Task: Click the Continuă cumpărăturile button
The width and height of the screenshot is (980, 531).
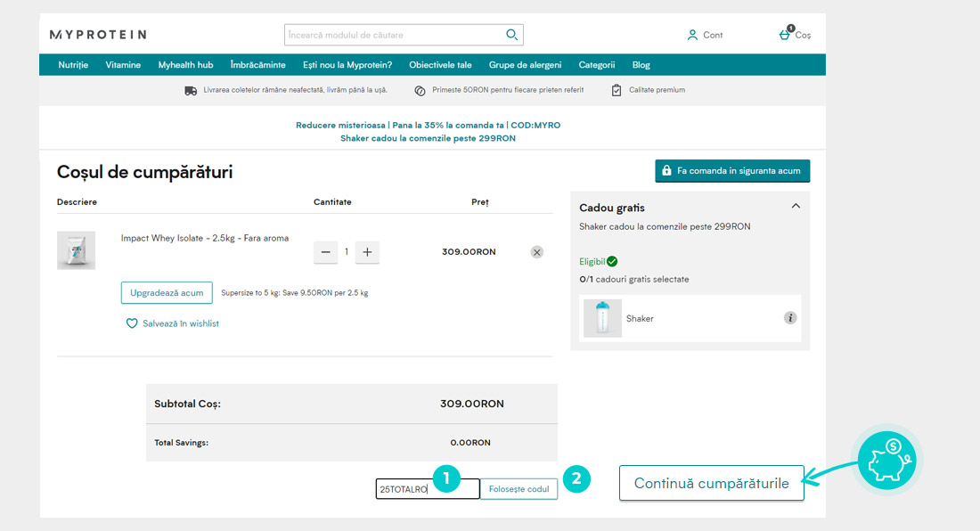Action: [711, 483]
